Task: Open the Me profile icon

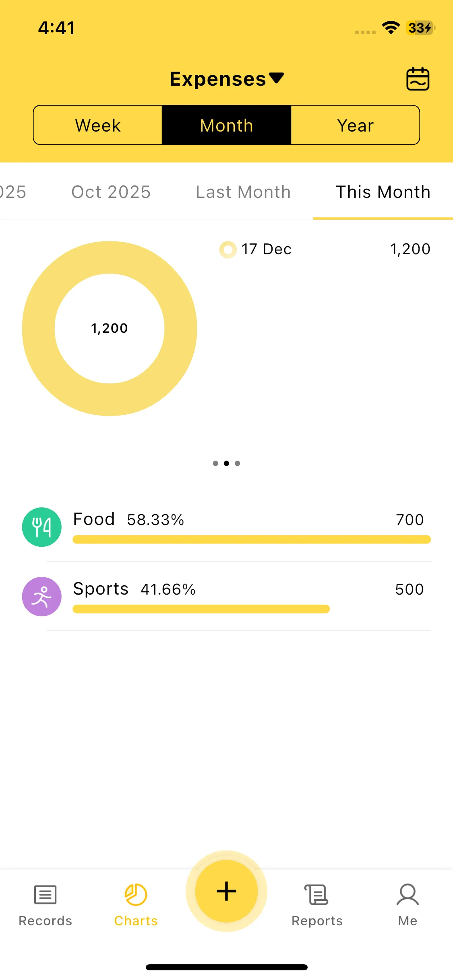Action: coord(407,895)
